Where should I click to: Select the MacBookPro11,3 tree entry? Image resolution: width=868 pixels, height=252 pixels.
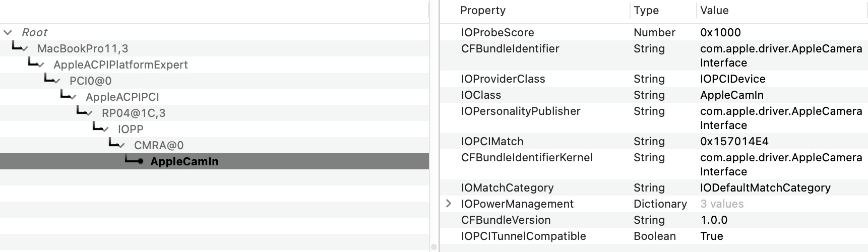83,49
